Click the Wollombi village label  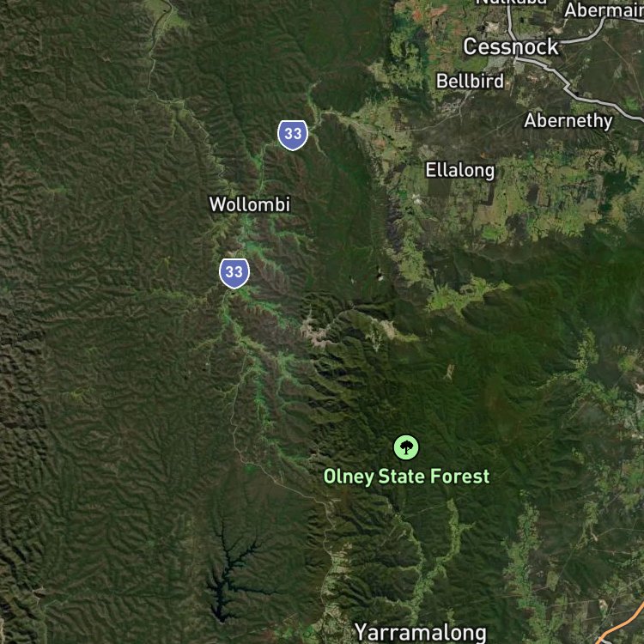click(x=250, y=204)
